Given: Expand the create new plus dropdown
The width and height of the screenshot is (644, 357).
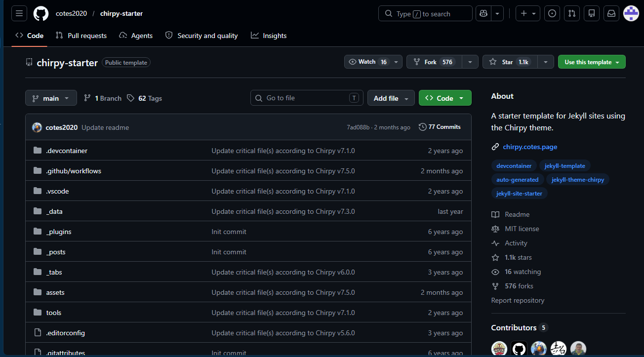Looking at the screenshot, I should point(528,13).
